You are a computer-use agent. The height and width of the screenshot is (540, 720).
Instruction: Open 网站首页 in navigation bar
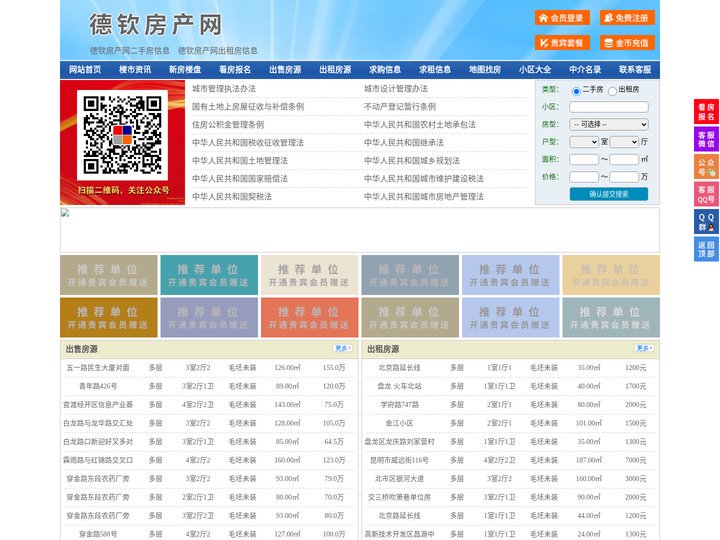(85, 70)
